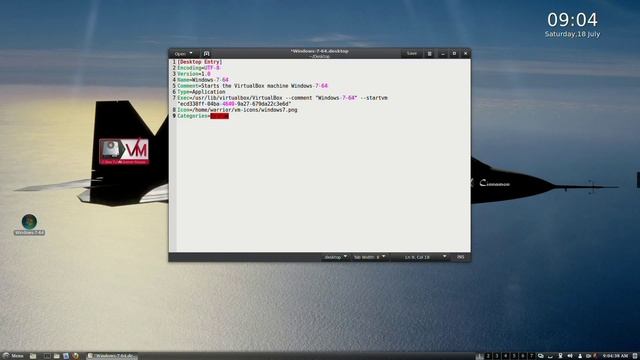The image size is (640, 360).
Task: Save the Windows-7-64.desktop file
Action: 411,53
